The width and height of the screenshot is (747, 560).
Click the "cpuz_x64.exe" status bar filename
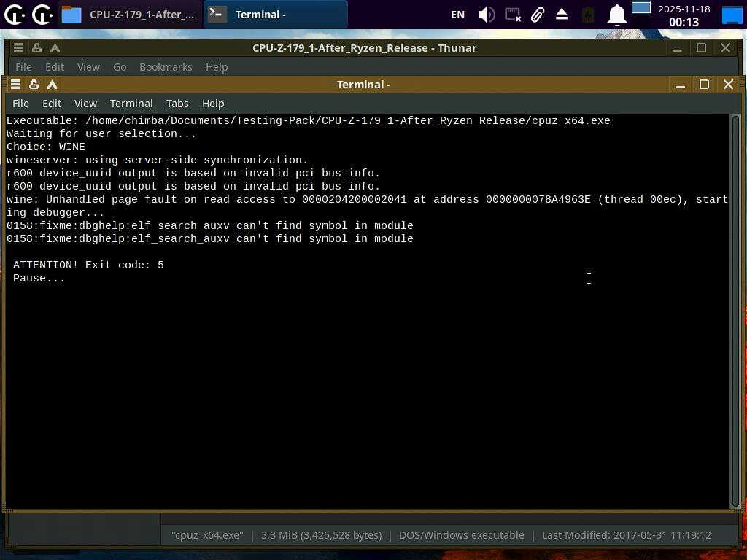tap(207, 535)
